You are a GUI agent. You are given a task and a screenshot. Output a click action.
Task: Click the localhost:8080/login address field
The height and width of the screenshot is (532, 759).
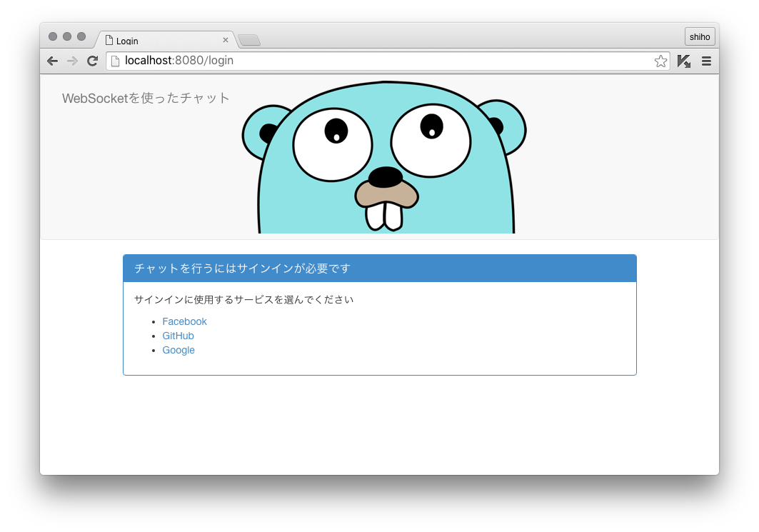pos(388,61)
